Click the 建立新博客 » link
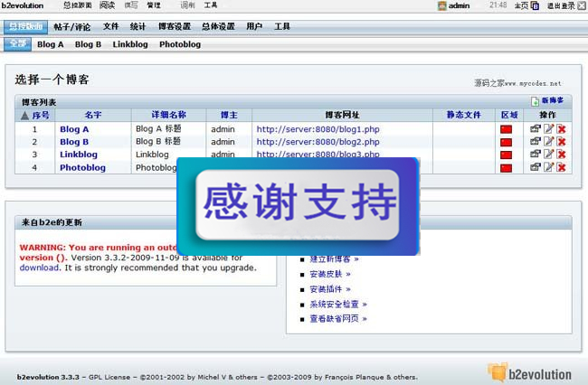The width and height of the screenshot is (588, 385). pos(334,259)
